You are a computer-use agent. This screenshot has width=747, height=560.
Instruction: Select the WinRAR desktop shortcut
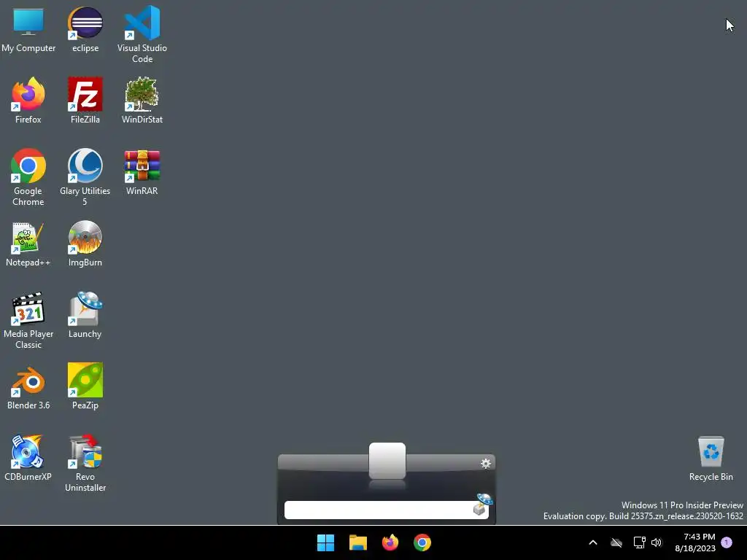click(142, 172)
